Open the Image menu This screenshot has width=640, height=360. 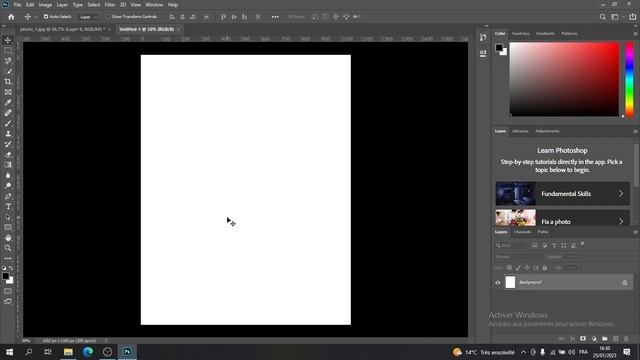45,5
